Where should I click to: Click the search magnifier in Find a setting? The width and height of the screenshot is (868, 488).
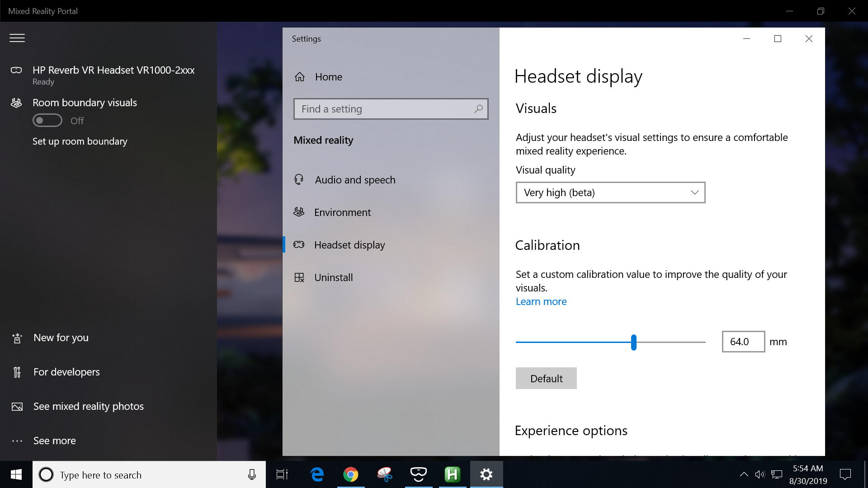pyautogui.click(x=478, y=109)
